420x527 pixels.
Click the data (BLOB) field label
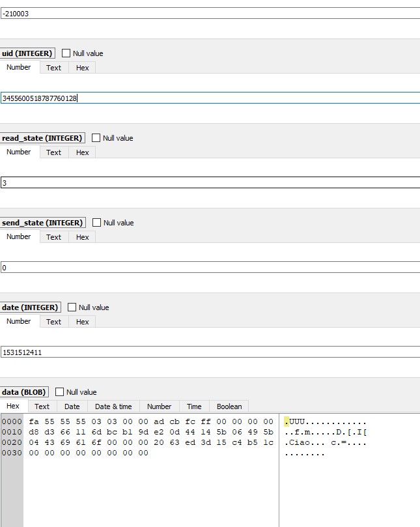pos(24,392)
